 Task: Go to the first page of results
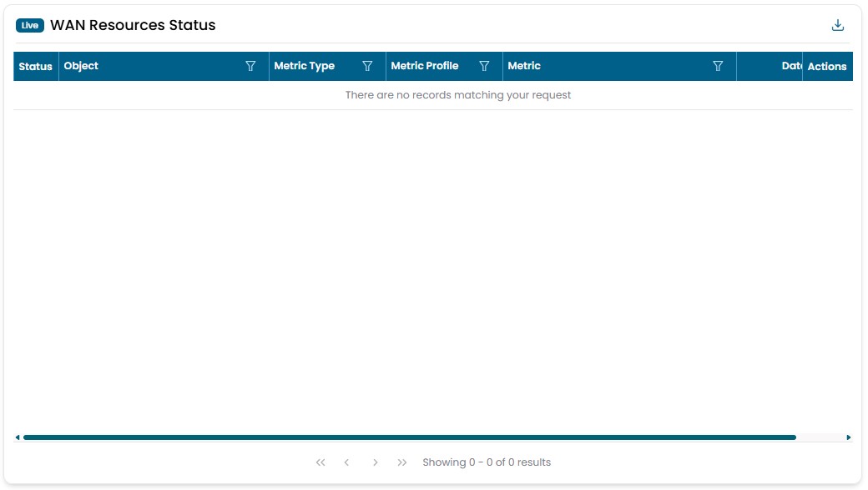coord(320,462)
